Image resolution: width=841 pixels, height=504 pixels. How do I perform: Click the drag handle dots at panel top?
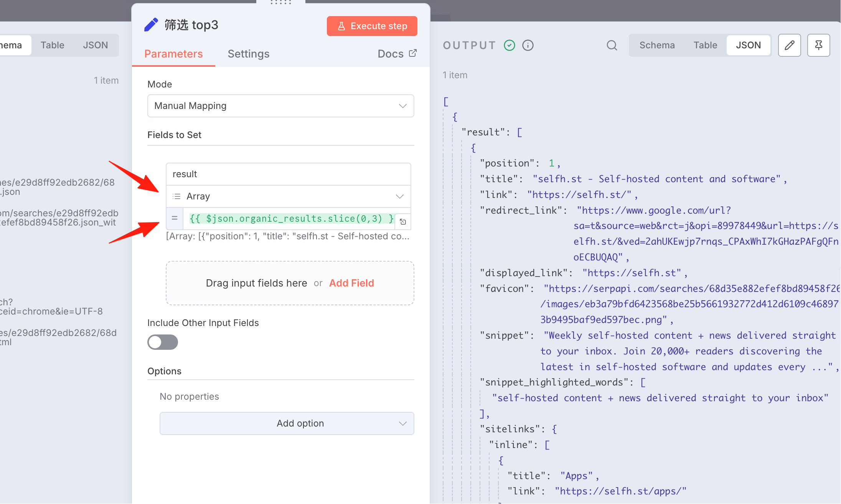pyautogui.click(x=281, y=2)
